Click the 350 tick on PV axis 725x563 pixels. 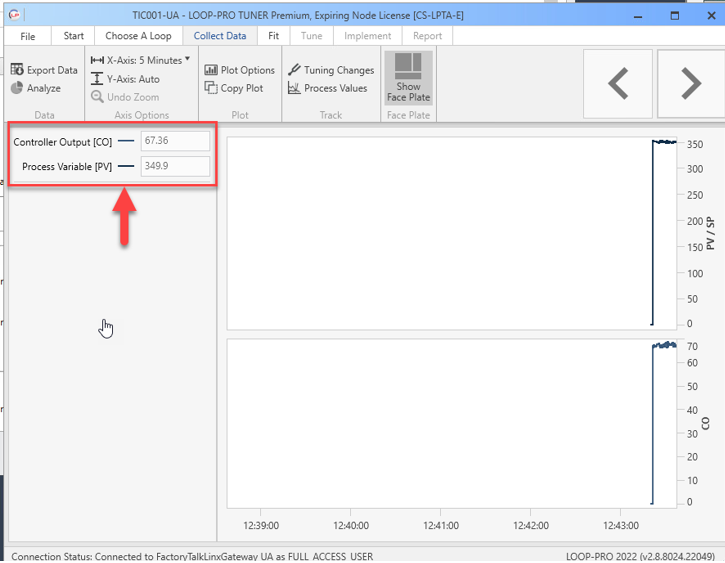coord(694,145)
